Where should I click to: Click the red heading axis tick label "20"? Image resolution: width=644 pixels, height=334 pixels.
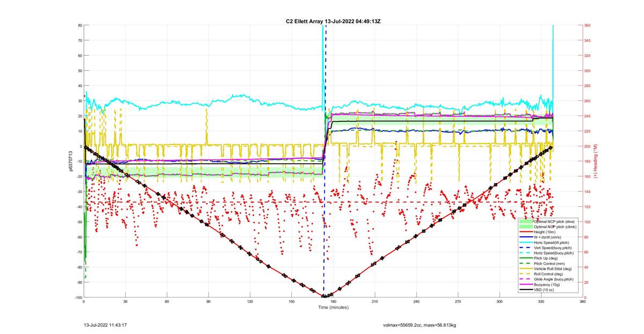(x=587, y=282)
